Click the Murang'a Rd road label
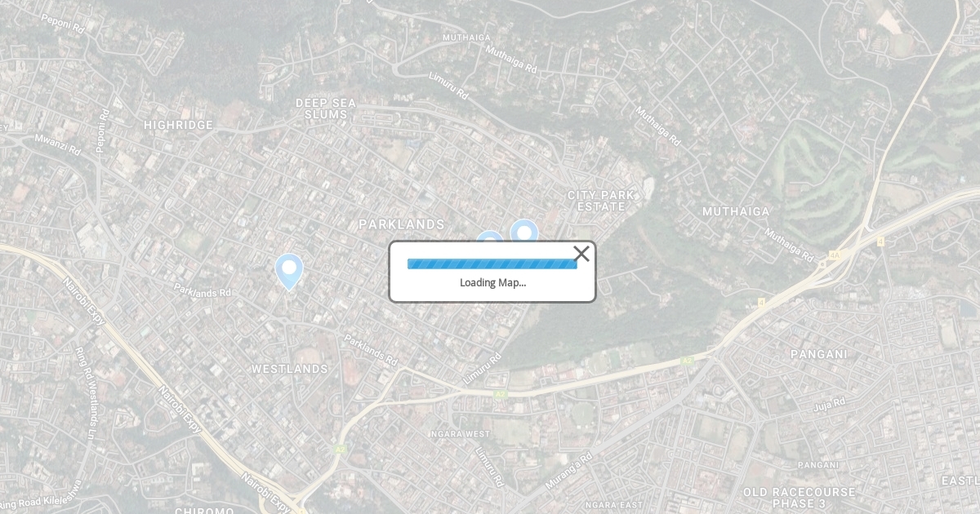 [568, 471]
